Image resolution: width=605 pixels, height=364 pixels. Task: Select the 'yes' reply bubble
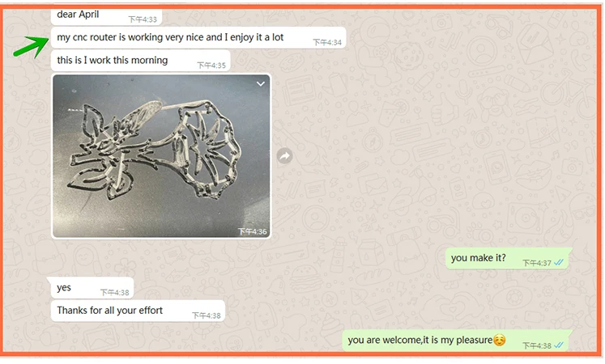92,288
